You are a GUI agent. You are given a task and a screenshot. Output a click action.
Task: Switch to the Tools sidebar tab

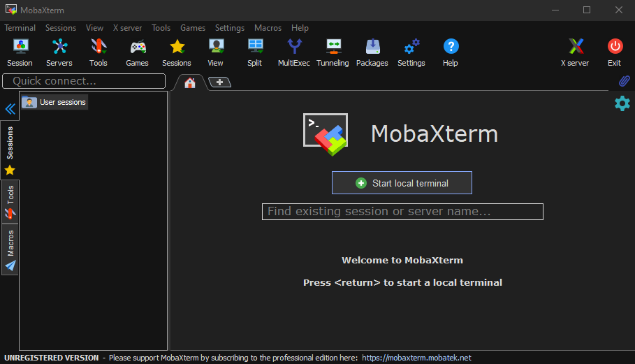[x=10, y=203]
